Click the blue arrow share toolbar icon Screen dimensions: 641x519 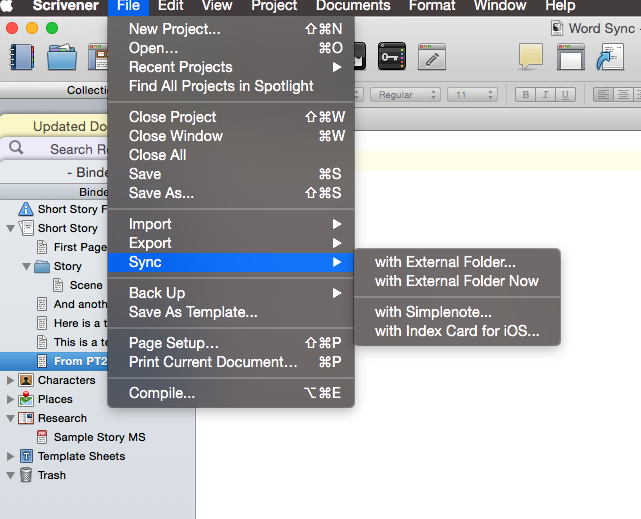610,57
